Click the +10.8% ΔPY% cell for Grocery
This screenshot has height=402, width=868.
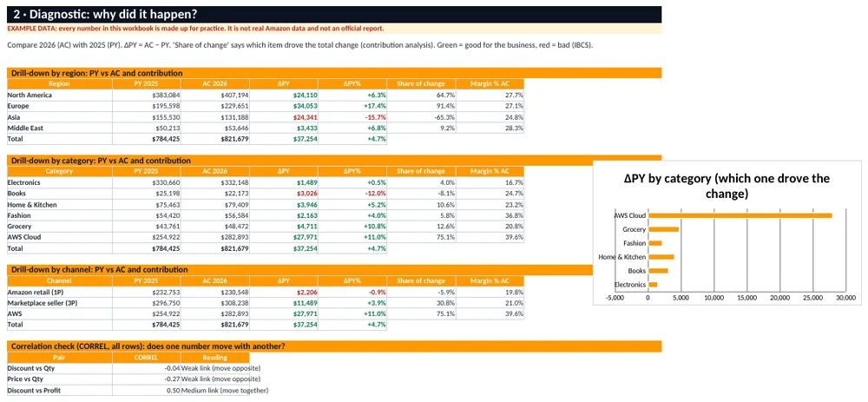pyautogui.click(x=352, y=227)
